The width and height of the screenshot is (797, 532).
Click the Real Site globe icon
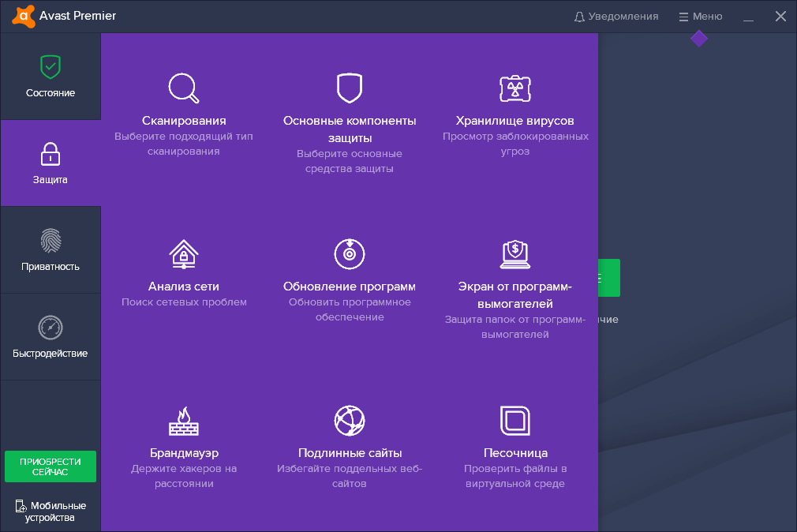pos(349,421)
